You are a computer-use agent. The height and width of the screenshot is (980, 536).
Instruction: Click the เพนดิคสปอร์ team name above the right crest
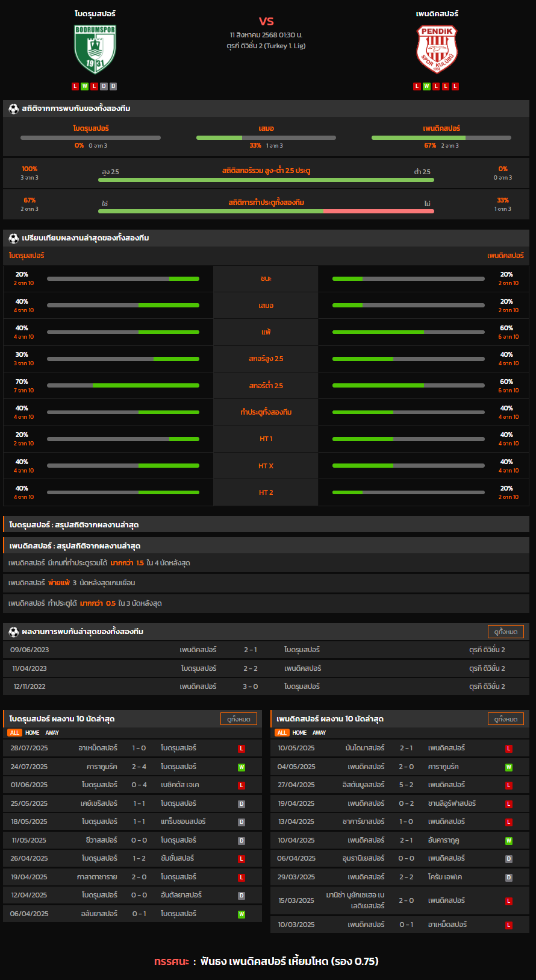point(437,13)
